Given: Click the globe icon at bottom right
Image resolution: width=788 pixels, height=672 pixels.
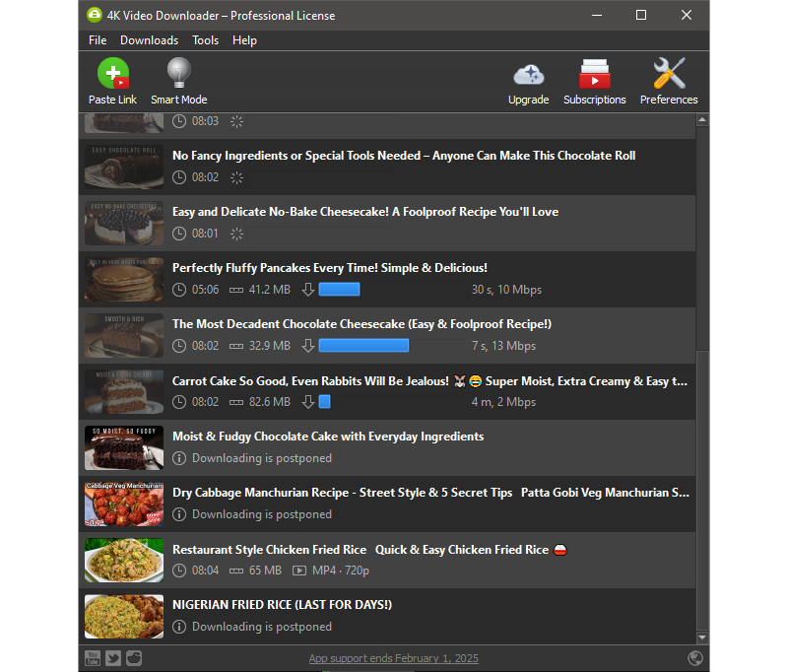Looking at the screenshot, I should point(695,657).
